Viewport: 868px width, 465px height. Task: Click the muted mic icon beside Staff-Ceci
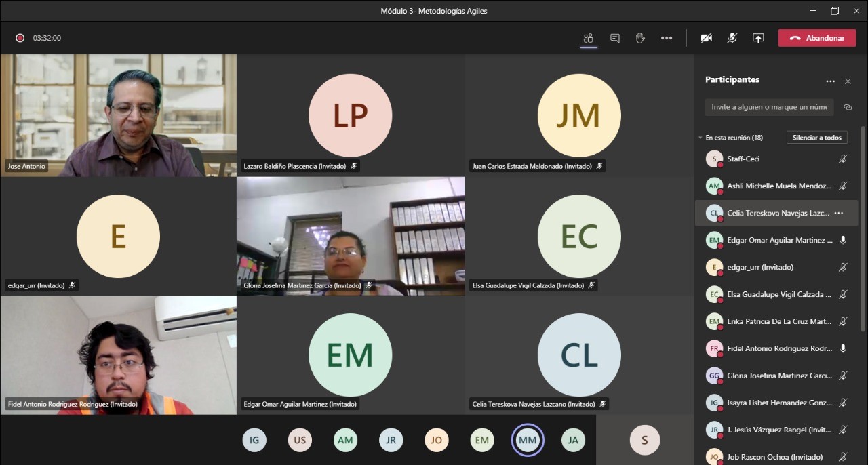click(x=843, y=159)
